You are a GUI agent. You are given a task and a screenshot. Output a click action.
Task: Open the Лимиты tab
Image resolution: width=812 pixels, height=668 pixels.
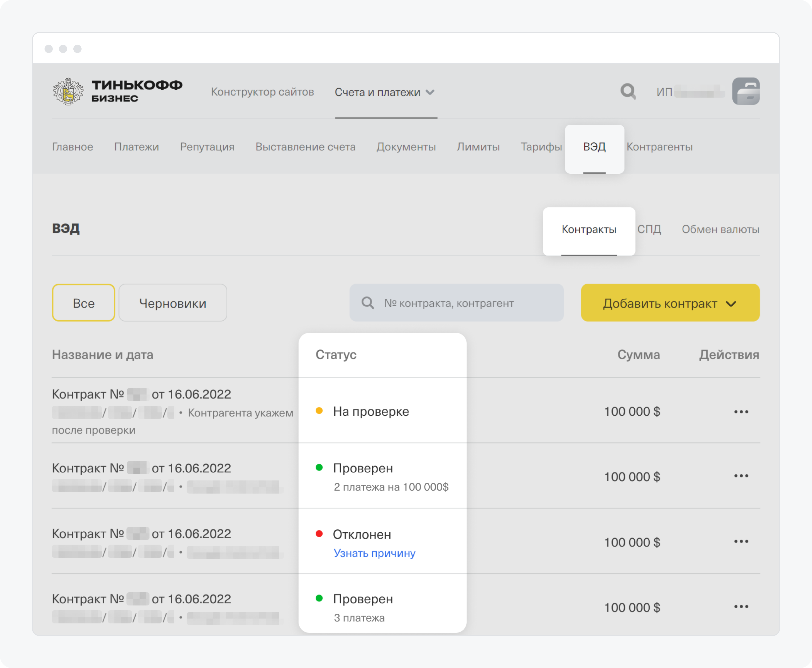(x=478, y=147)
